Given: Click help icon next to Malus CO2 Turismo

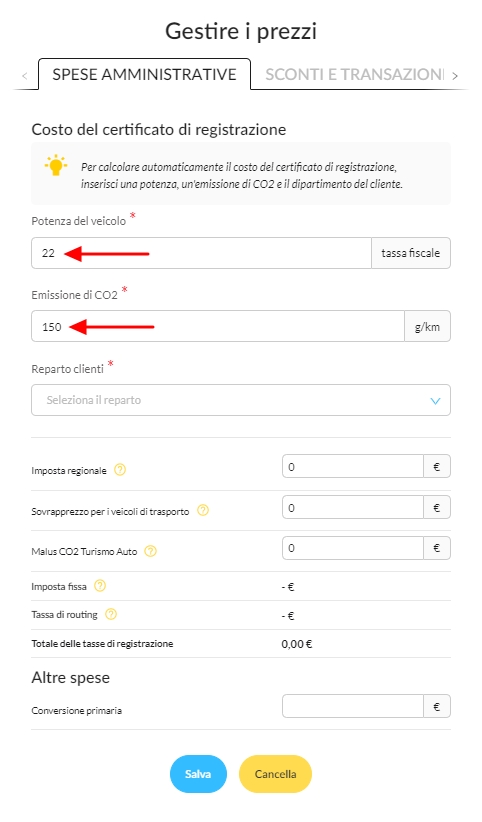Looking at the screenshot, I should [150, 551].
